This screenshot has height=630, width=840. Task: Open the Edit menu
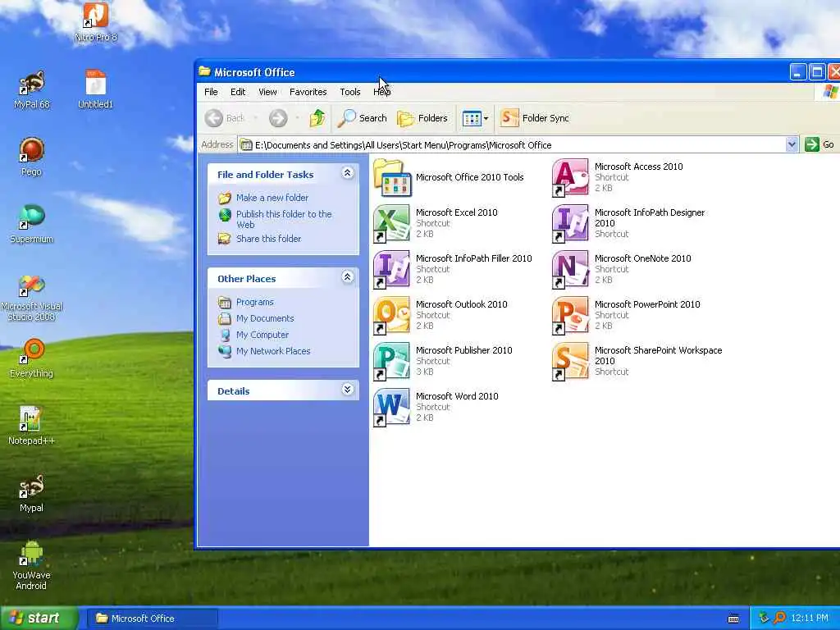point(238,92)
